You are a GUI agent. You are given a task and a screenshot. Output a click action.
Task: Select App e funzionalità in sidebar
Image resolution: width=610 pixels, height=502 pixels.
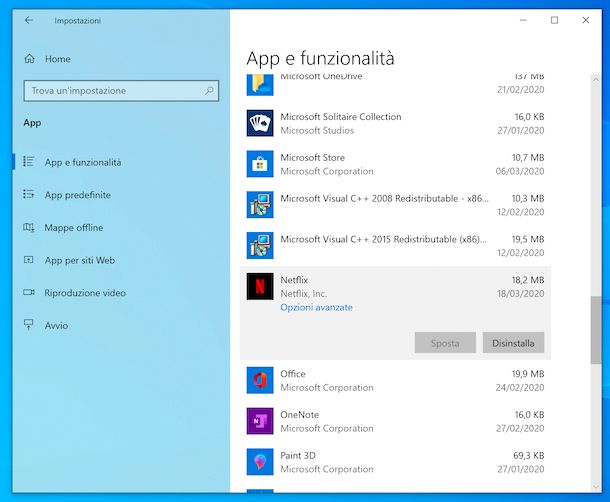tap(83, 162)
